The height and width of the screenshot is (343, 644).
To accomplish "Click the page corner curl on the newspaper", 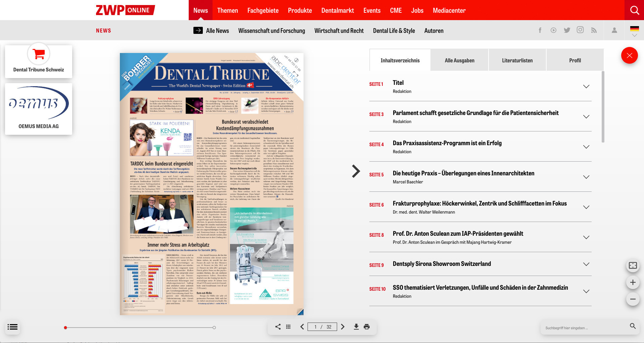I will coord(300,312).
